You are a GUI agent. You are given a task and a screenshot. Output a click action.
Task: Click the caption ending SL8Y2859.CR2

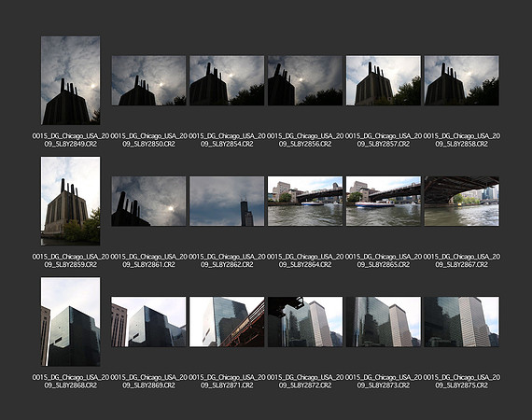pos(71,260)
